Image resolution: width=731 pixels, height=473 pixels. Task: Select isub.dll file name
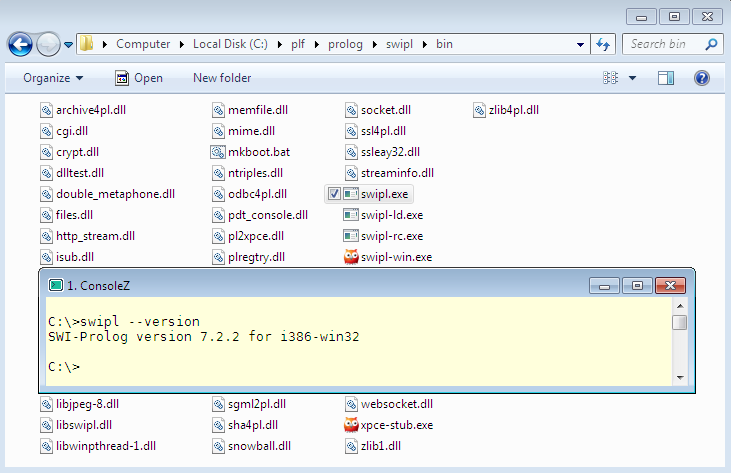point(75,257)
